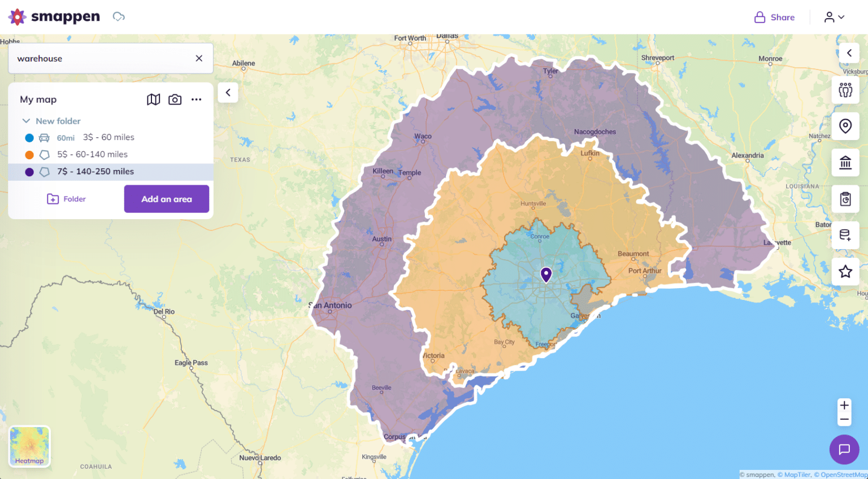Click the Tyler label on map

pos(550,71)
